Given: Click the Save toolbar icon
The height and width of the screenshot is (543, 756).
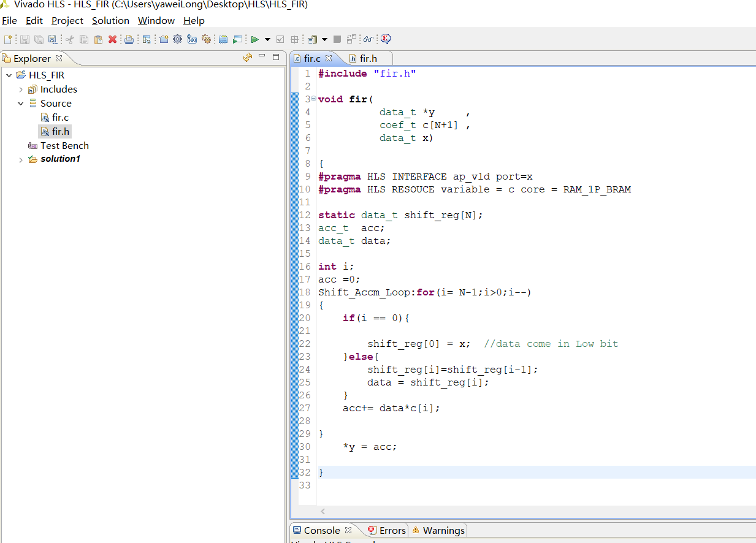Looking at the screenshot, I should (25, 39).
